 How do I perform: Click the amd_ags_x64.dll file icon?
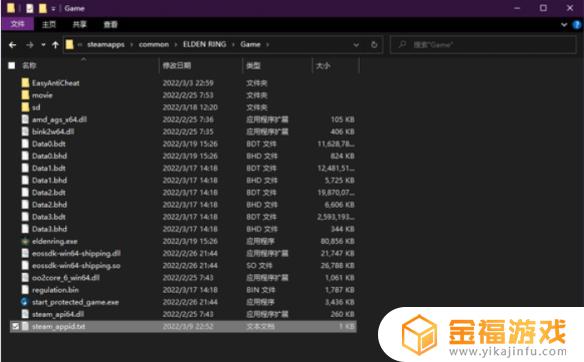pyautogui.click(x=25, y=119)
